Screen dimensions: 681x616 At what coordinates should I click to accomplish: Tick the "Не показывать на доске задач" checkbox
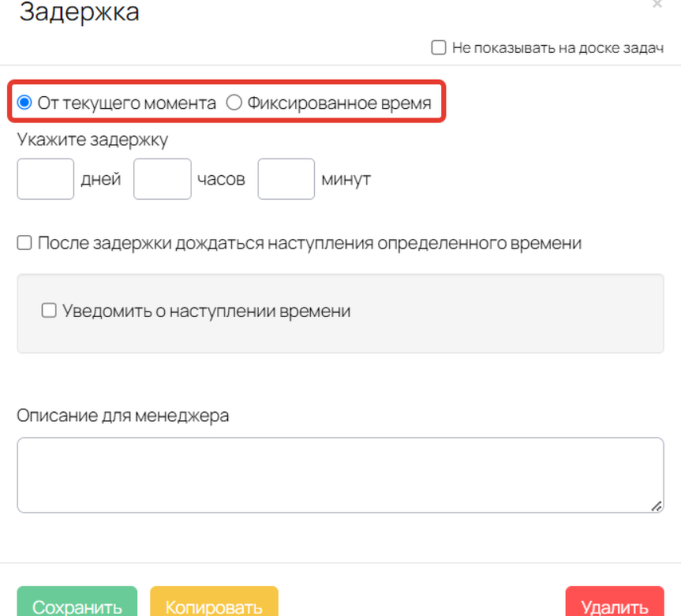click(439, 47)
